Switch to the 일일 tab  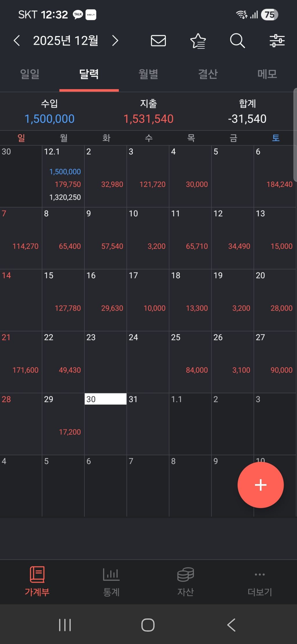coord(30,74)
